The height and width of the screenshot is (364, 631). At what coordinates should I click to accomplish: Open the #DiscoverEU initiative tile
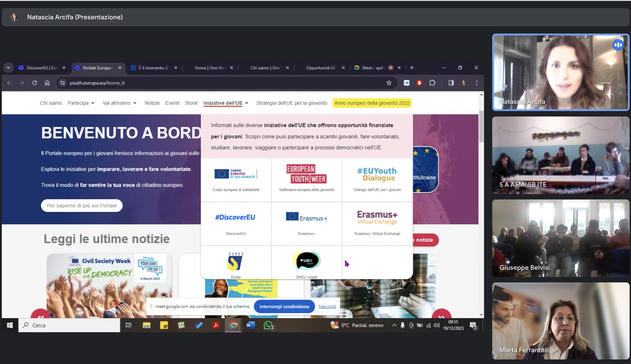click(x=236, y=224)
